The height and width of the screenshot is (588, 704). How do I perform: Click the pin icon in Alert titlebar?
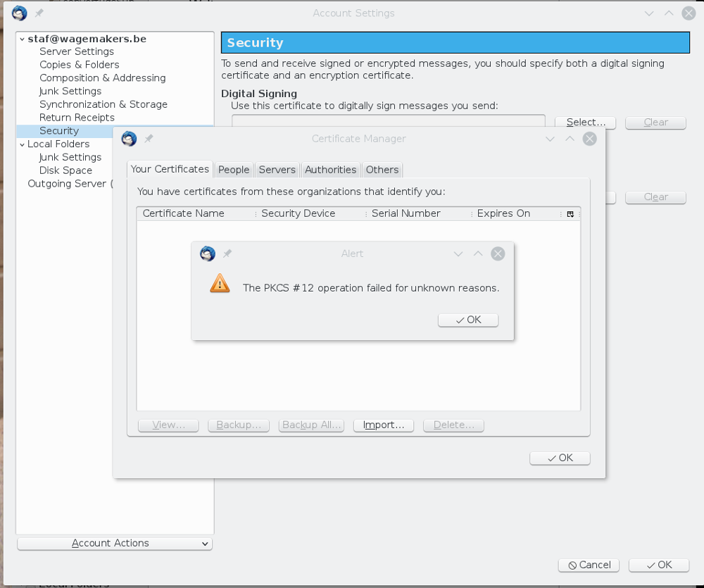click(227, 254)
